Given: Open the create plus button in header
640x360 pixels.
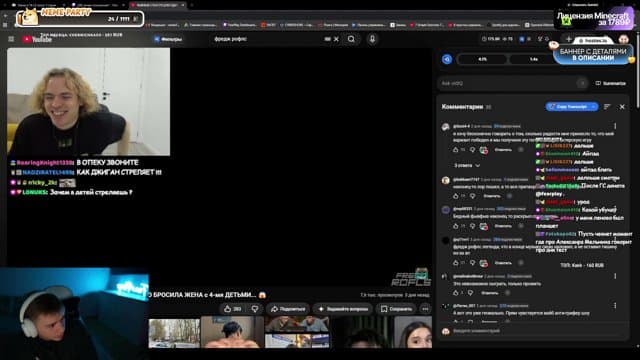Looking at the screenshot, I should pos(568,39).
